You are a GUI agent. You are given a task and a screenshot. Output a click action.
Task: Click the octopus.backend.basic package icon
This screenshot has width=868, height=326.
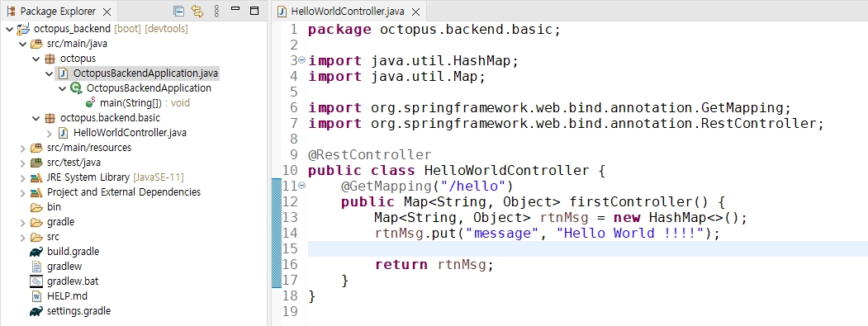[x=50, y=118]
